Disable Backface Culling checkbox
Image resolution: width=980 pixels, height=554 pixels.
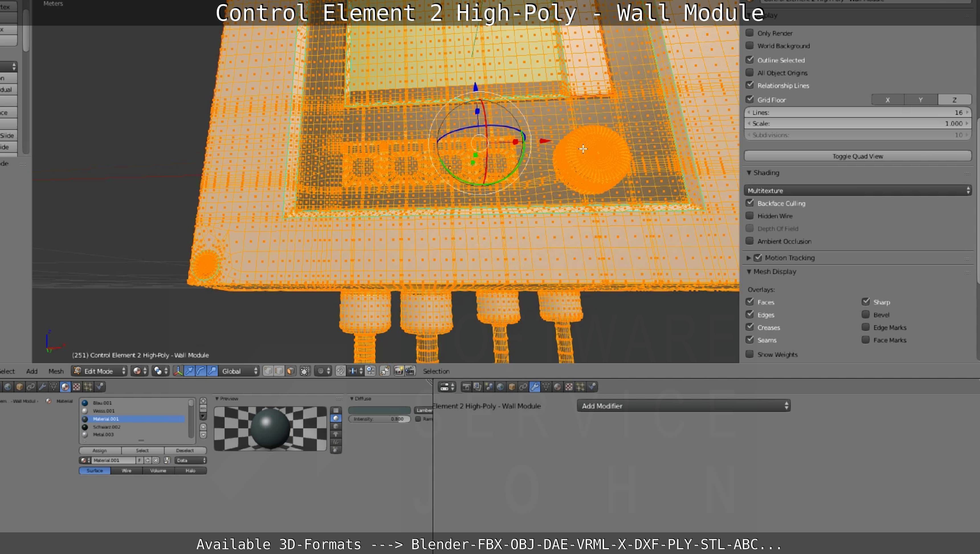(749, 203)
